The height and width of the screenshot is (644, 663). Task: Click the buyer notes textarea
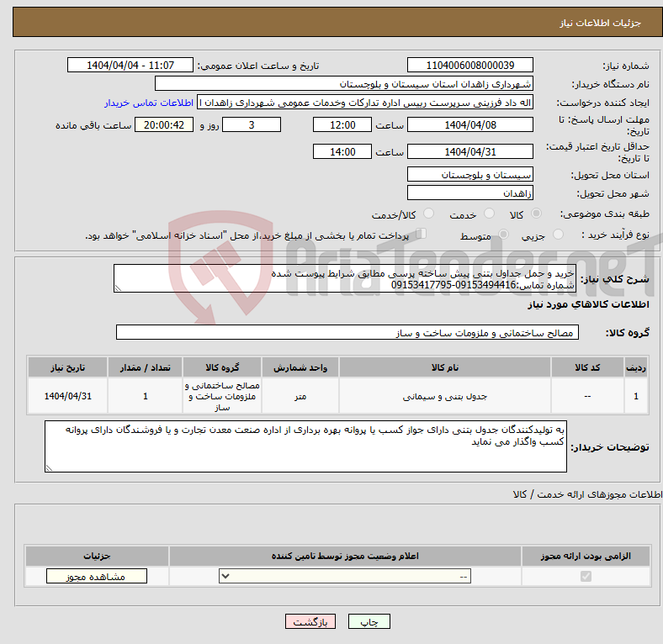click(x=305, y=446)
